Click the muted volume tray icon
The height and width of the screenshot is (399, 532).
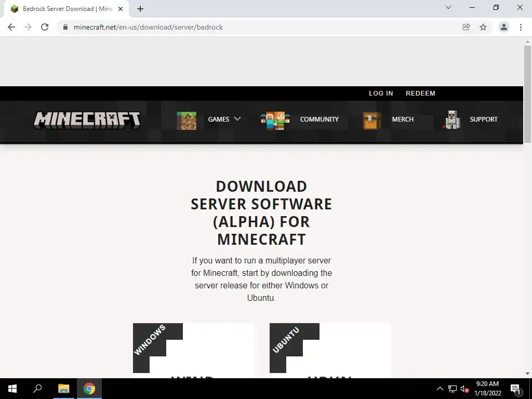click(464, 389)
